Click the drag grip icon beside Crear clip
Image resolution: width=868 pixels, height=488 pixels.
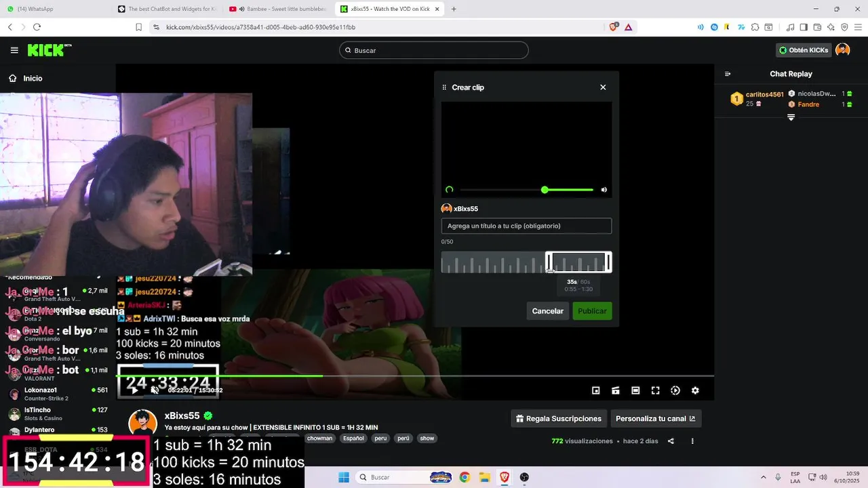[x=445, y=87]
